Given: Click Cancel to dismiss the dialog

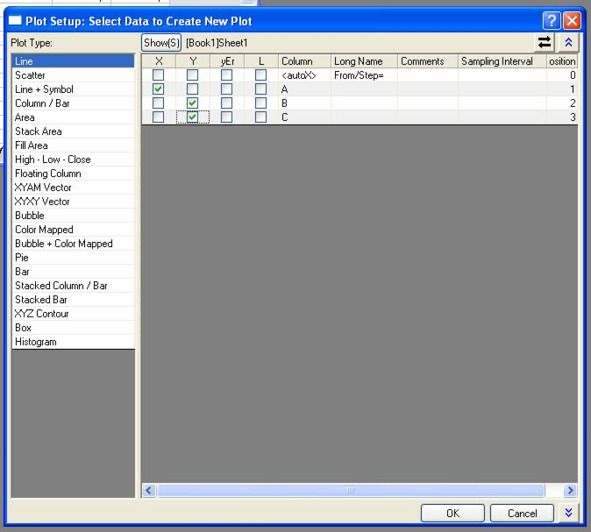Looking at the screenshot, I should pyautogui.click(x=522, y=513).
